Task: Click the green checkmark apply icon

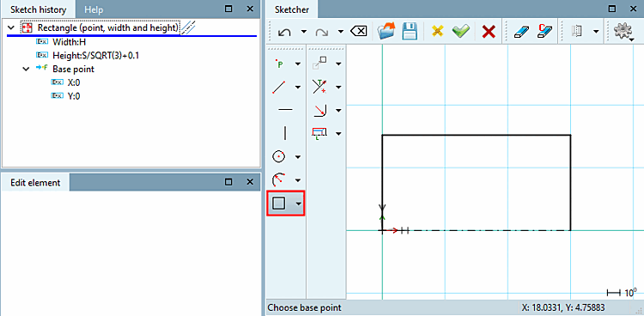Action: [x=460, y=31]
